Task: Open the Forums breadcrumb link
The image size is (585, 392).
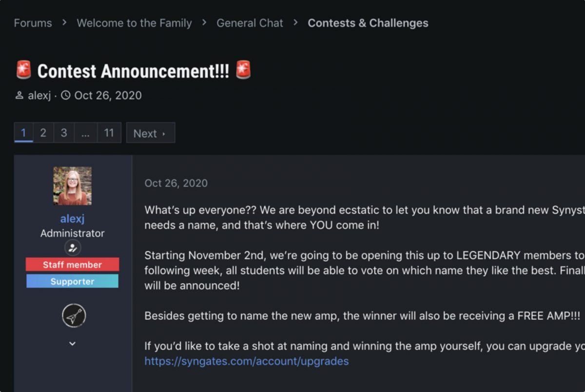Action: (33, 23)
